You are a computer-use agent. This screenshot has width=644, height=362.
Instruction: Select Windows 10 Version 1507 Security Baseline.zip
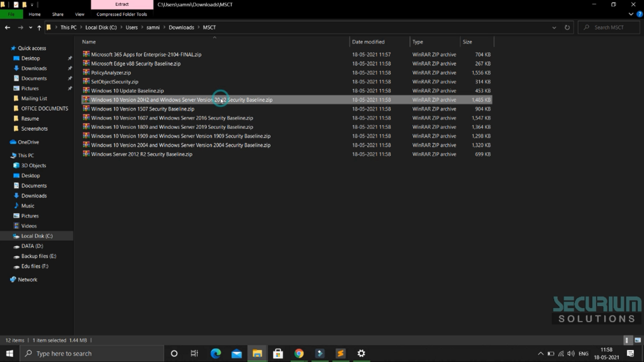tap(287, 109)
